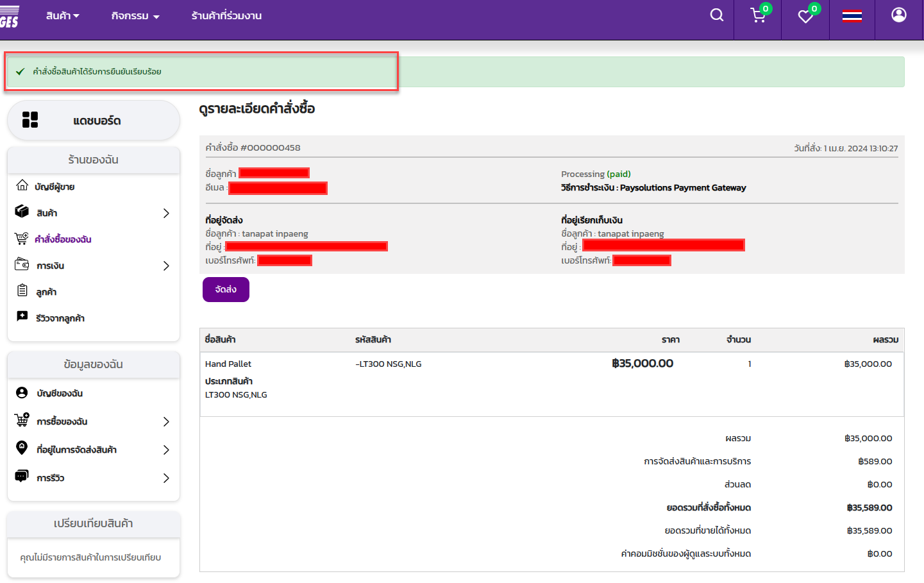
Task: Open the shopping cart icon
Action: pyautogui.click(x=758, y=16)
